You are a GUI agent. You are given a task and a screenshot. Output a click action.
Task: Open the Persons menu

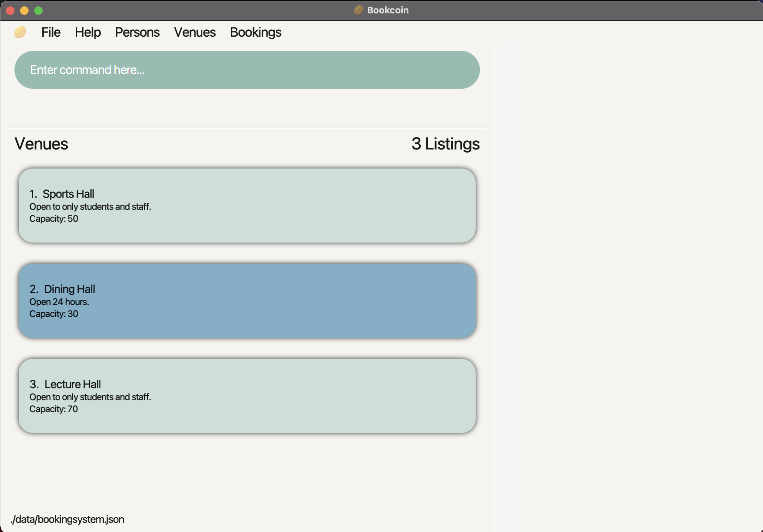point(137,32)
